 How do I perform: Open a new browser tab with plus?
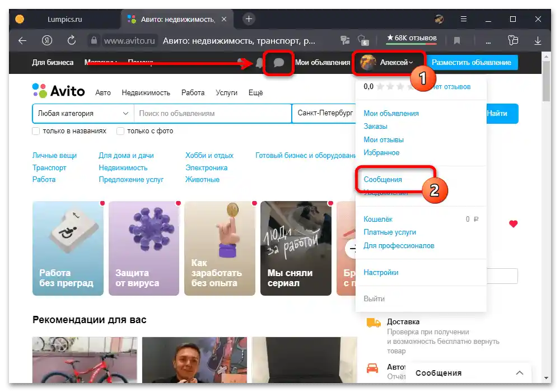(x=249, y=19)
